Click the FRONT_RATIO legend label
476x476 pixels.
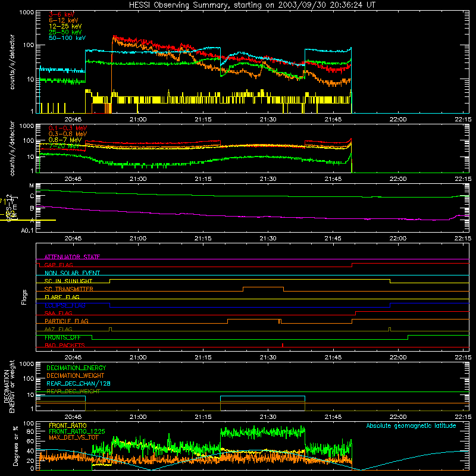68,425
